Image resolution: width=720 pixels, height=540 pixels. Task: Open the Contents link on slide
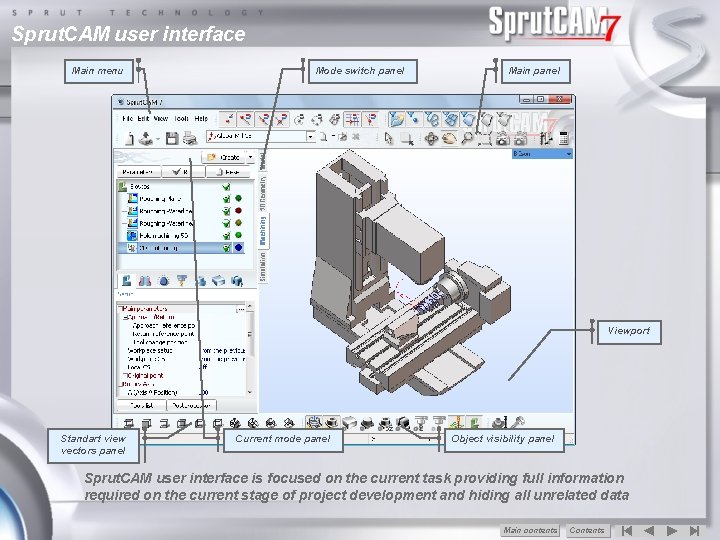click(587, 530)
